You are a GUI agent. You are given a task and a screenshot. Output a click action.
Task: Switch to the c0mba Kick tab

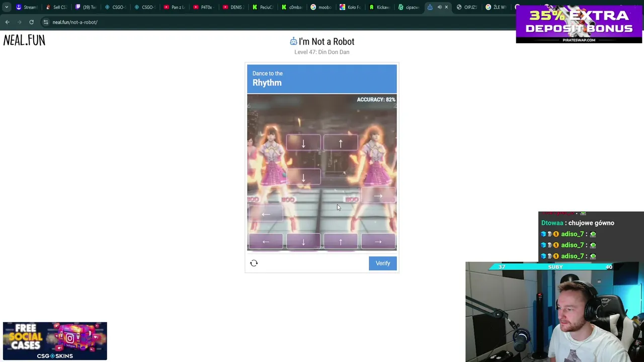pyautogui.click(x=291, y=7)
